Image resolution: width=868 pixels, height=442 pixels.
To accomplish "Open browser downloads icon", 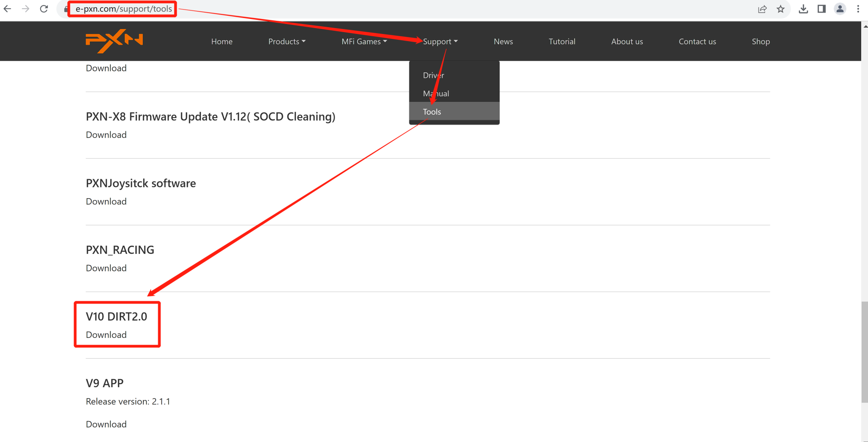I will click(x=803, y=9).
